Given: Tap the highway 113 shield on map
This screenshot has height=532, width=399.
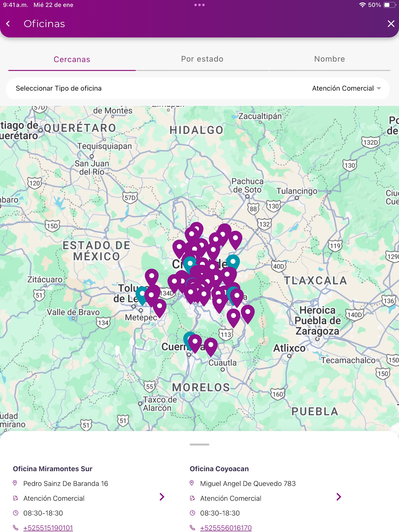Looking at the screenshot, I should coord(226,335).
